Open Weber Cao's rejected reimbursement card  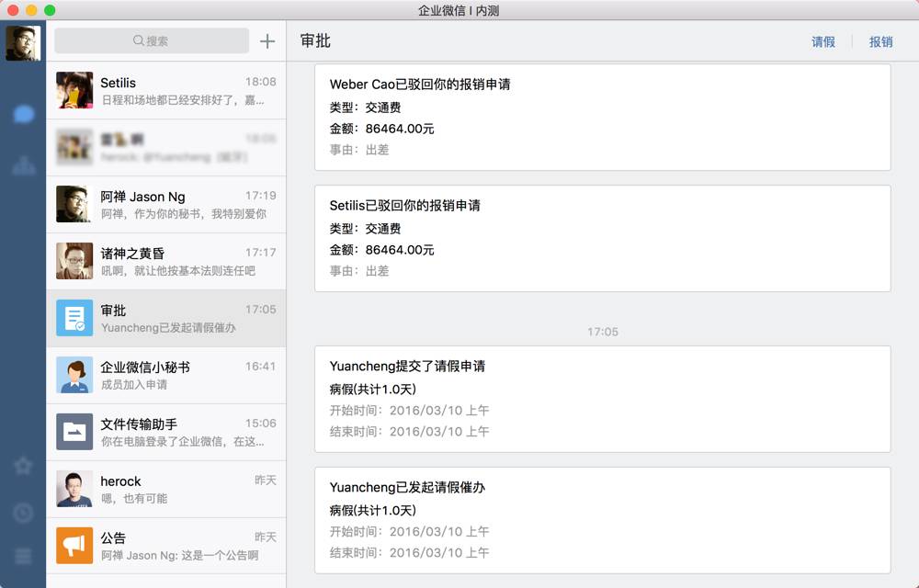pyautogui.click(x=602, y=117)
